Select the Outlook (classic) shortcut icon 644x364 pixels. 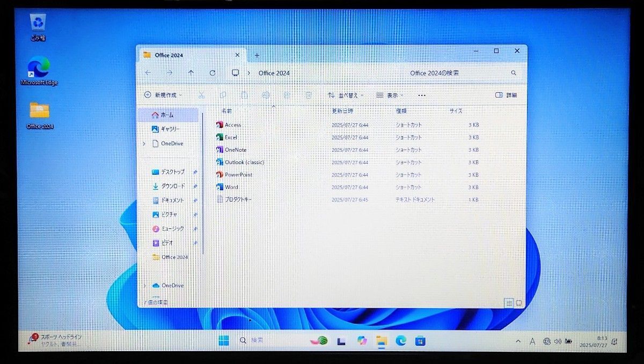tap(219, 162)
